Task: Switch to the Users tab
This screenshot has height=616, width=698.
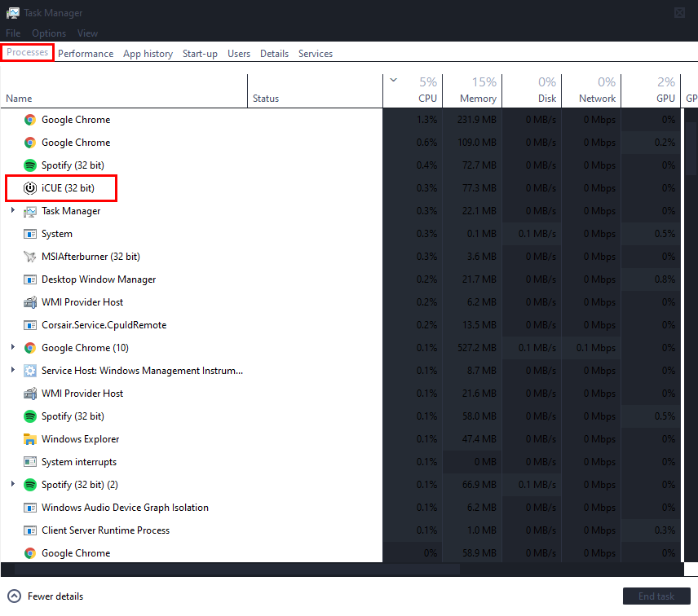Action: pyautogui.click(x=239, y=54)
